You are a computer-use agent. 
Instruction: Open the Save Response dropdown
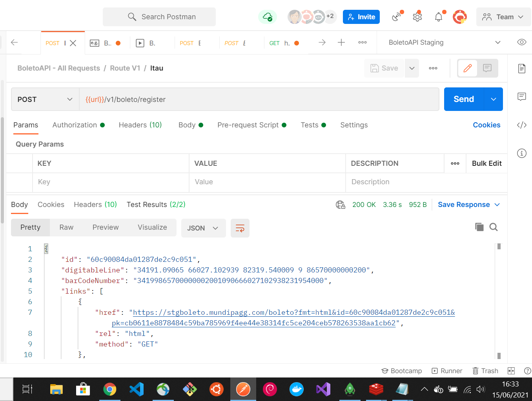click(x=469, y=205)
